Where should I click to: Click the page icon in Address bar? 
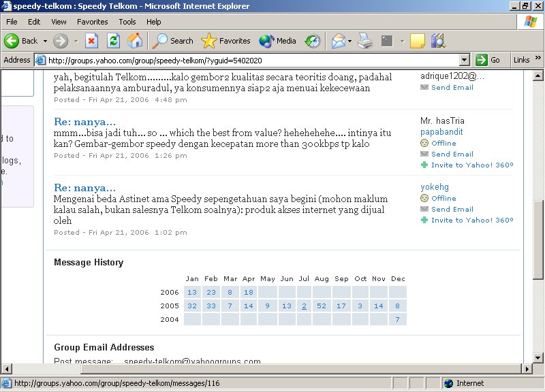point(41,60)
